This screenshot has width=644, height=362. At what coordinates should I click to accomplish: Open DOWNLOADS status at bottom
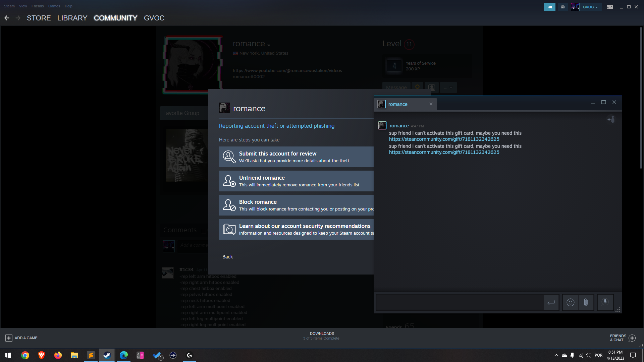coord(322,336)
